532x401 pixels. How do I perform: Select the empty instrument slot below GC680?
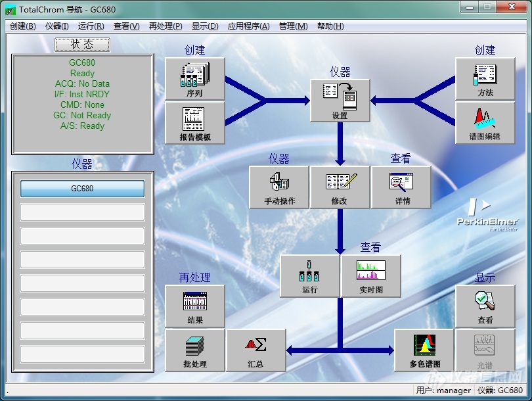click(83, 212)
